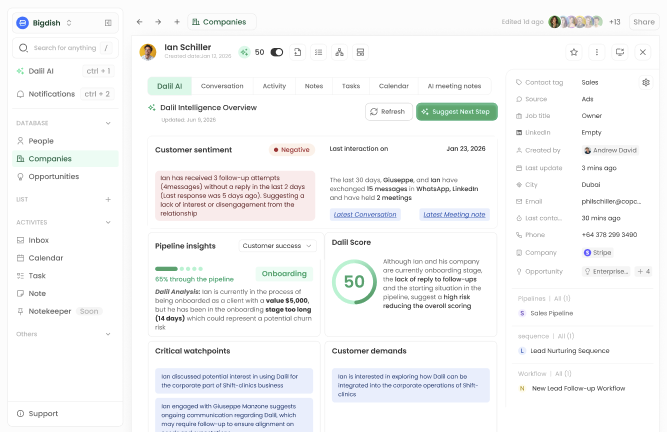Expand the Others section
The width and height of the screenshot is (667, 432).
point(108,334)
